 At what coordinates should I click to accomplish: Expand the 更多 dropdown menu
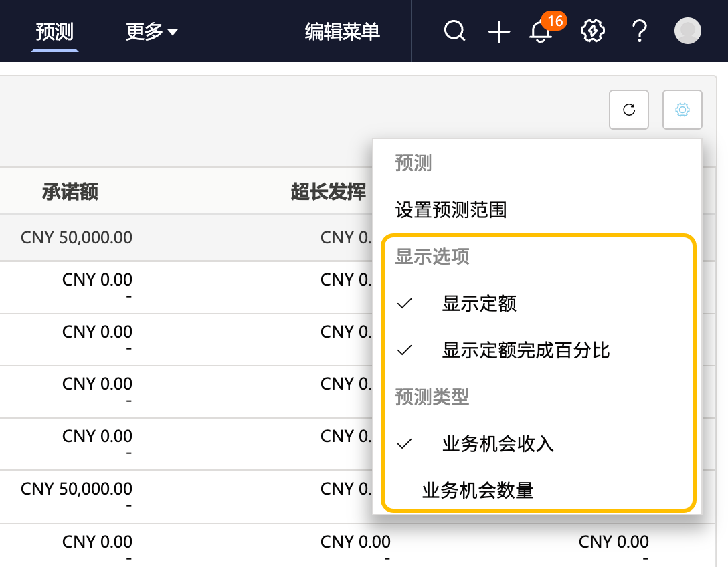pyautogui.click(x=152, y=31)
